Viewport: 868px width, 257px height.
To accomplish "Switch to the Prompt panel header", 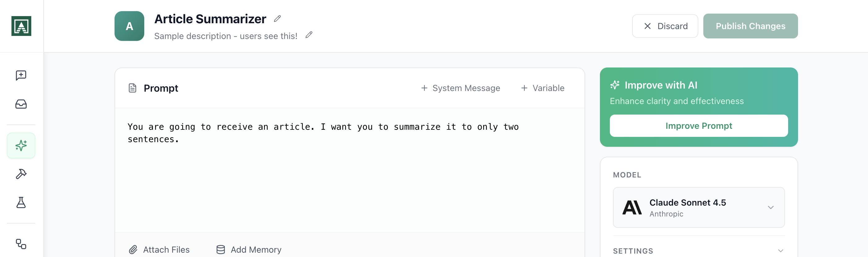I will coord(161,88).
